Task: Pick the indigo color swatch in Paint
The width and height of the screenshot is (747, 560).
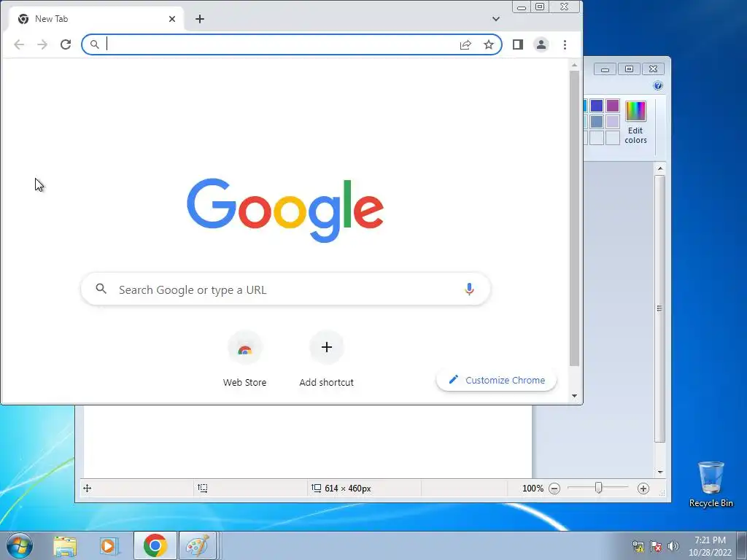Action: coord(597,106)
